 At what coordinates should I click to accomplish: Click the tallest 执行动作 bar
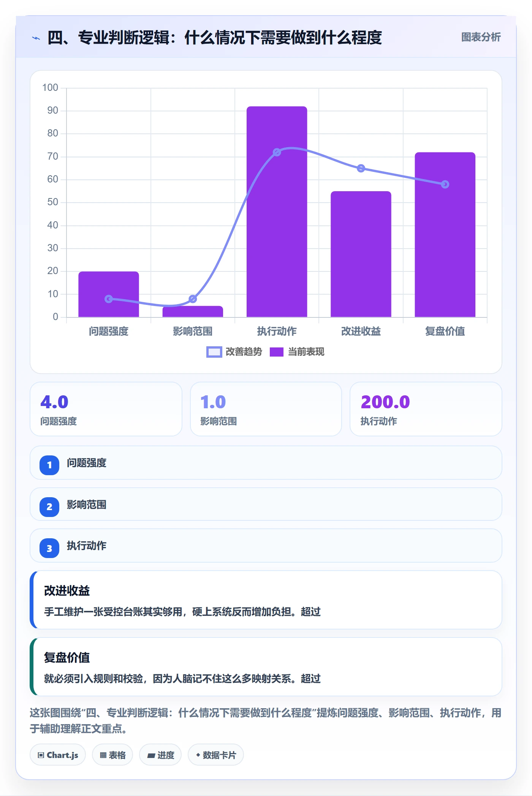click(x=277, y=211)
